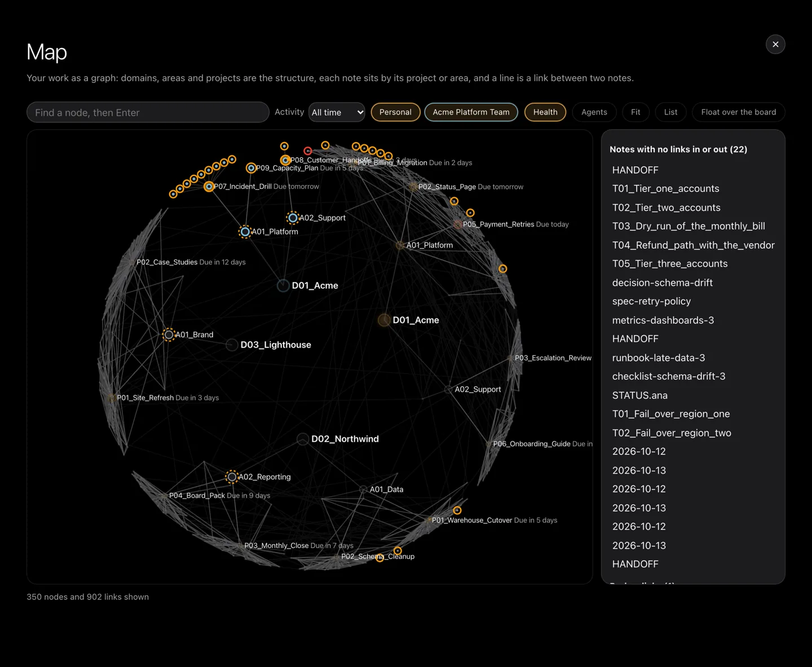Select the D03_Lighthouse domain node
The image size is (812, 667).
(231, 345)
